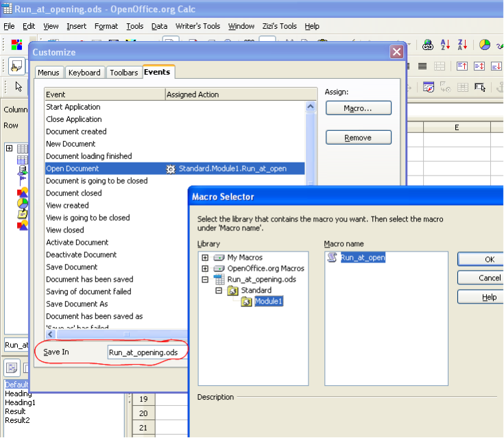
Task: Click the text box form control icon
Action: (480, 87)
